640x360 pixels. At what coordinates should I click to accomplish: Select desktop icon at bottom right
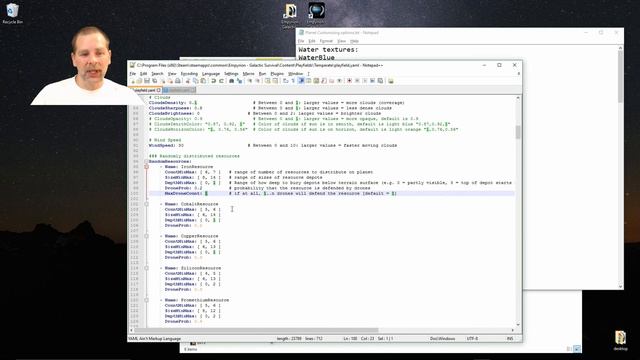[620, 340]
